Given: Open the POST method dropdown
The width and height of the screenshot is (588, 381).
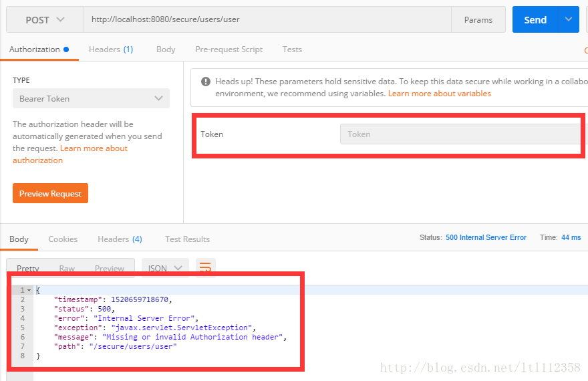Looking at the screenshot, I should pyautogui.click(x=45, y=19).
